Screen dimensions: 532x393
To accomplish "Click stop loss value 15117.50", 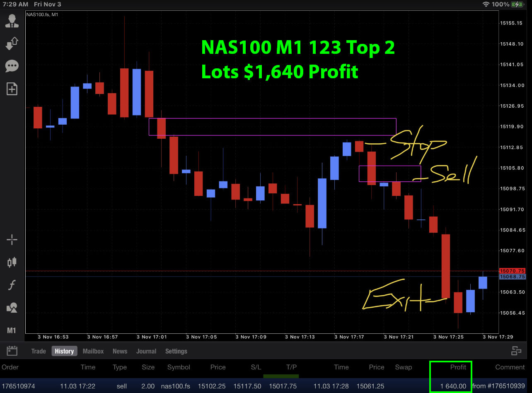I will (x=247, y=386).
